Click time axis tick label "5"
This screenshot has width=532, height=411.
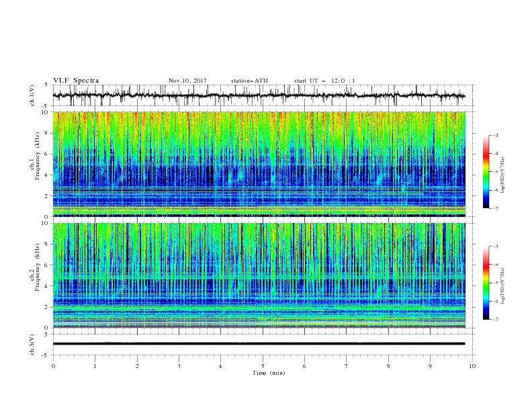click(263, 366)
